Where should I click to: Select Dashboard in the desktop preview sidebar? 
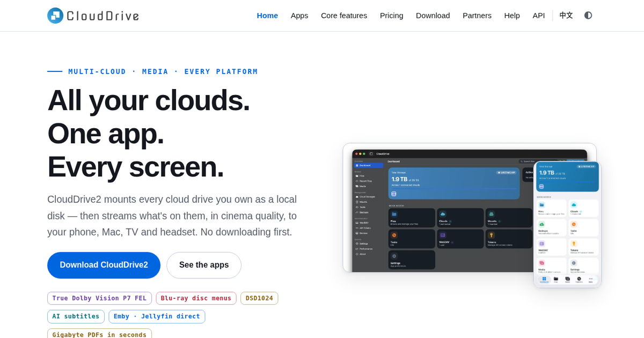[x=368, y=165]
